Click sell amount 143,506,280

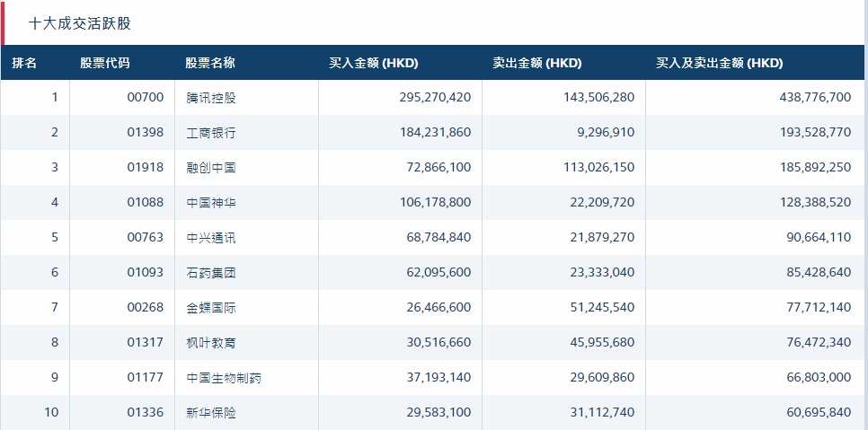click(599, 98)
